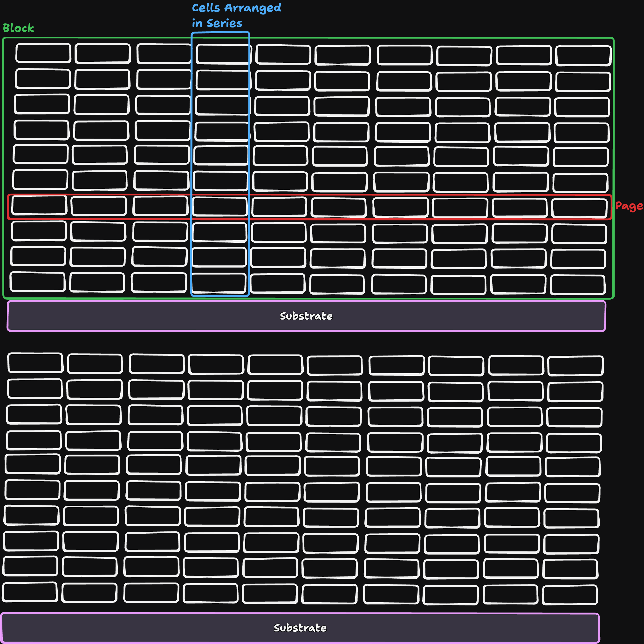Click the cell where Page row crosses series column

(x=220, y=206)
